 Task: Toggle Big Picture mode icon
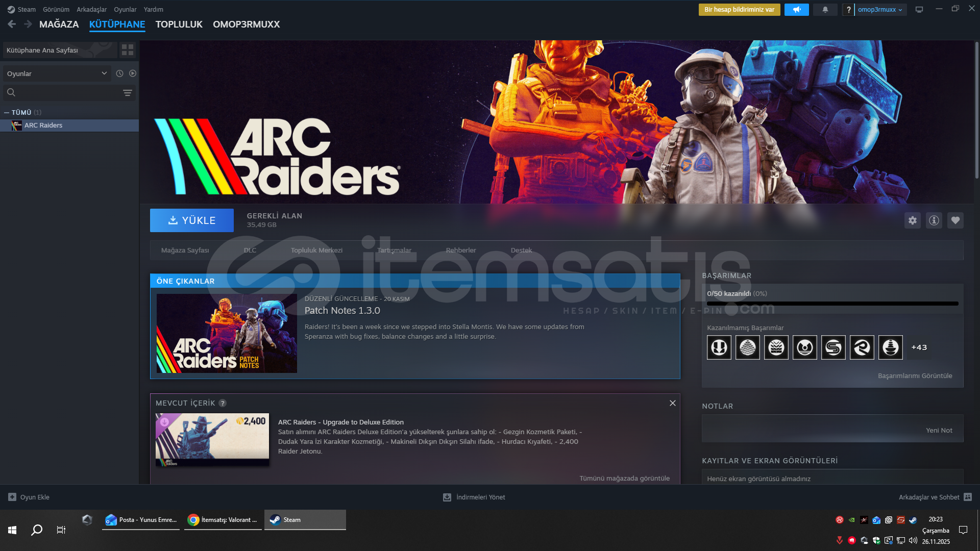click(x=919, y=10)
